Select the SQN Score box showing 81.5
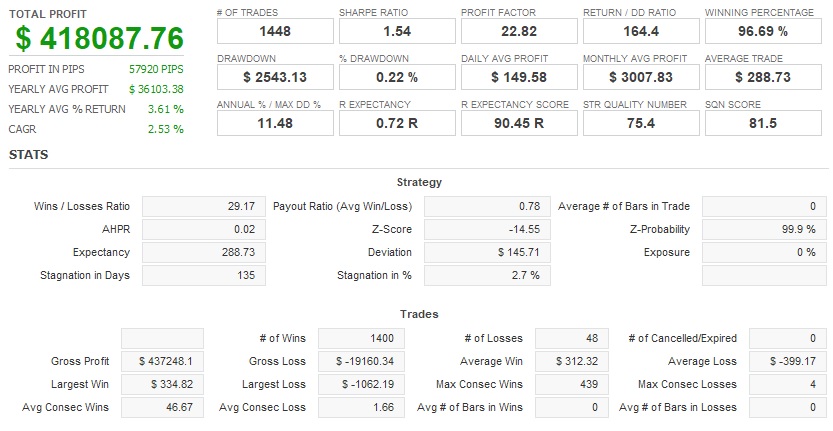Screen dimensions: 833x431 pyautogui.click(x=762, y=122)
